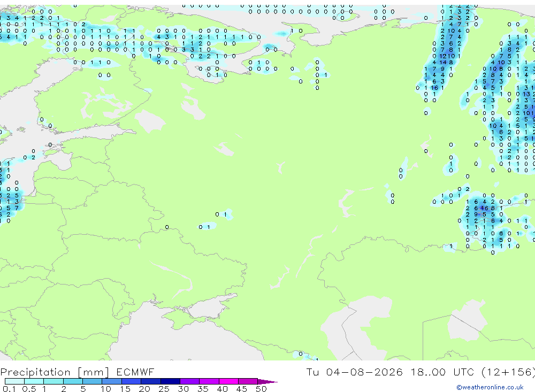
Task: Click the '40' legend scale label
Action: coord(222,389)
